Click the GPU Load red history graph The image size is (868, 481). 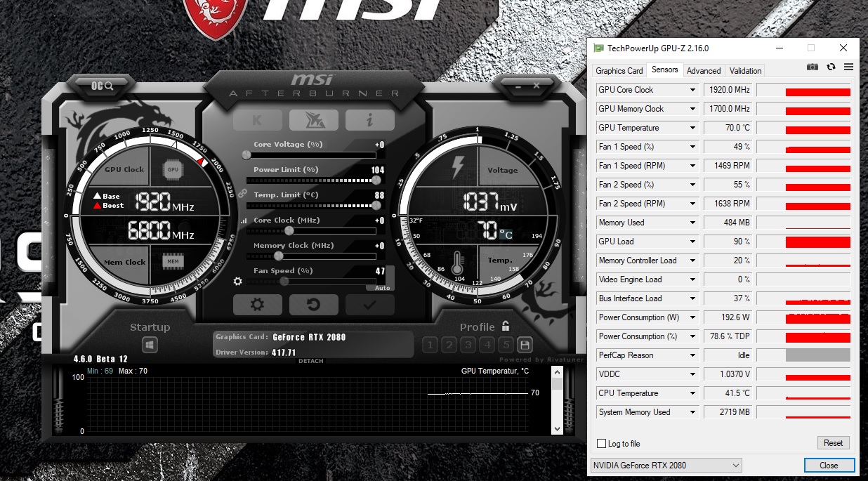click(803, 242)
